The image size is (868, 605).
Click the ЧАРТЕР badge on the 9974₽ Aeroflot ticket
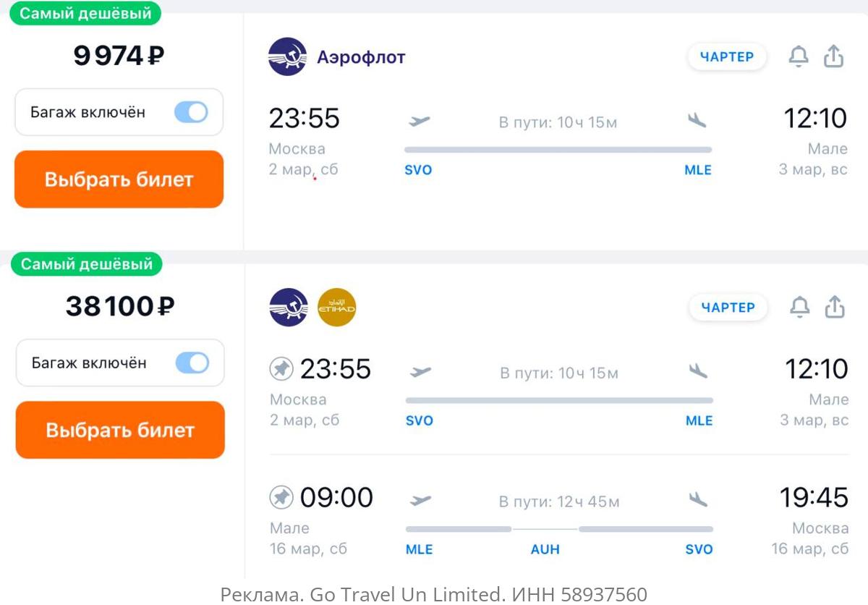pyautogui.click(x=727, y=56)
